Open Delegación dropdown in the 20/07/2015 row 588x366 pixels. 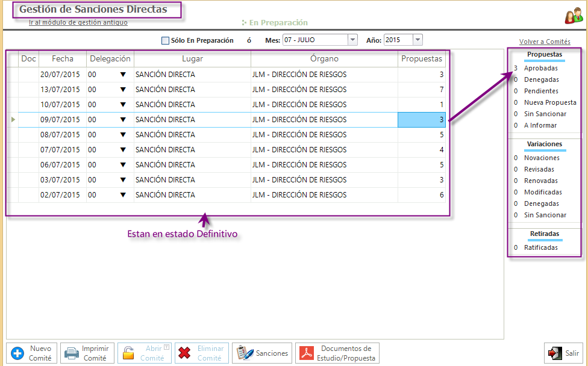(123, 74)
